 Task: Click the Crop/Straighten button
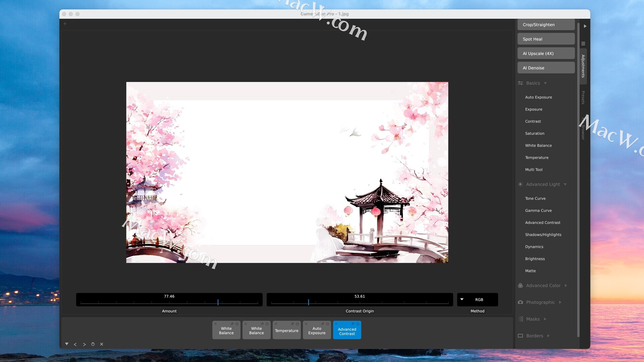[x=546, y=25]
